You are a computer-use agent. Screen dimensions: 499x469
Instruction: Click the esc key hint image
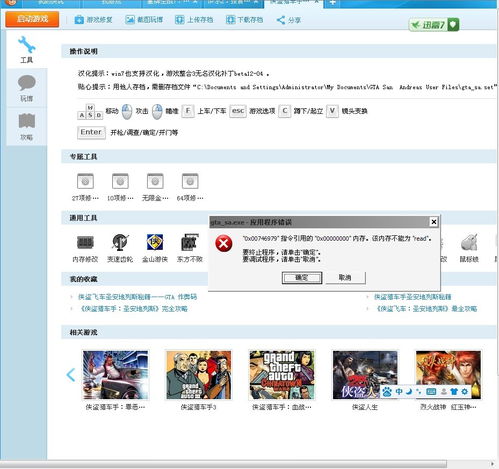point(238,111)
